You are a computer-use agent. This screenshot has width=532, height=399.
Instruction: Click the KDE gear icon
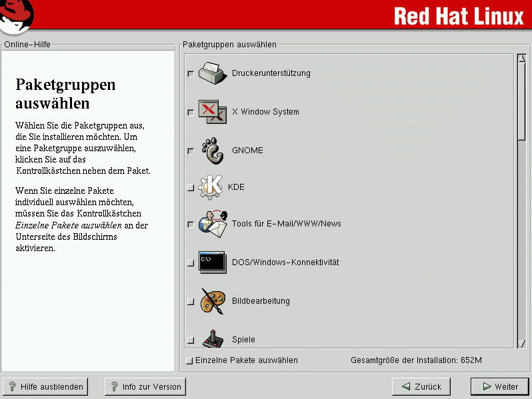click(x=211, y=187)
